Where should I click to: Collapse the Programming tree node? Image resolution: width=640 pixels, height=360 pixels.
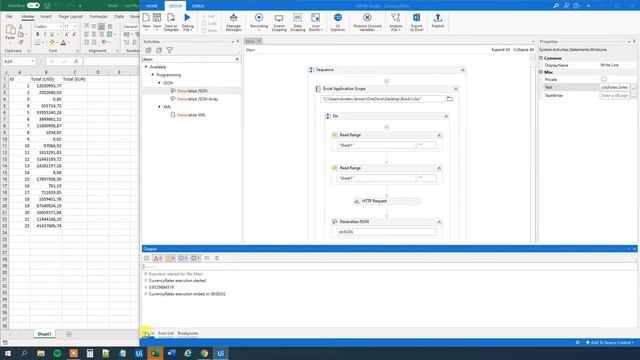(153, 75)
